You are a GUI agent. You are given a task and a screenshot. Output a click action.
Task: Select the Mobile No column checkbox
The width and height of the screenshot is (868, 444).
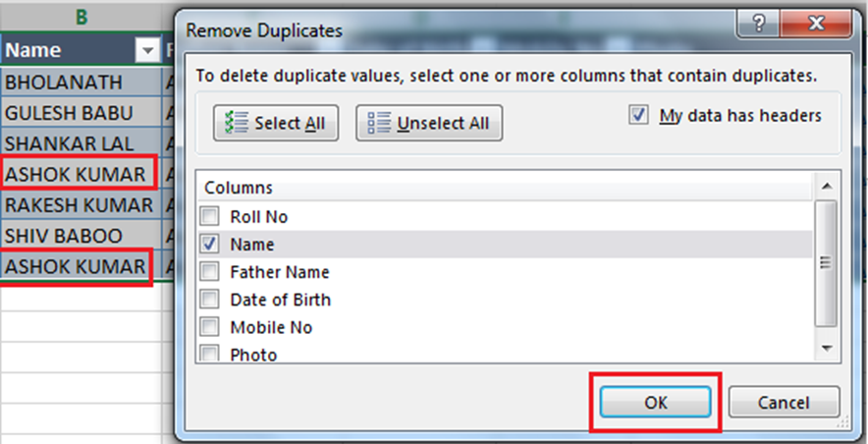[210, 327]
